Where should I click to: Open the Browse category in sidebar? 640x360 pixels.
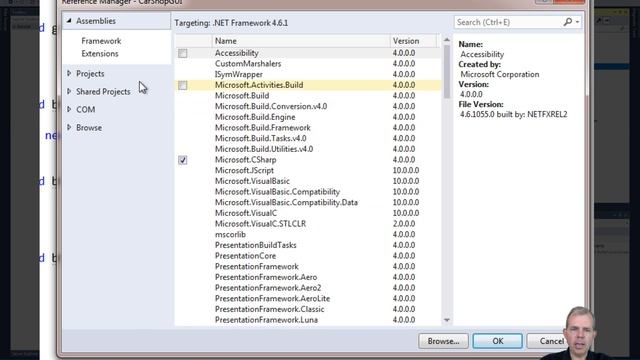tap(89, 127)
